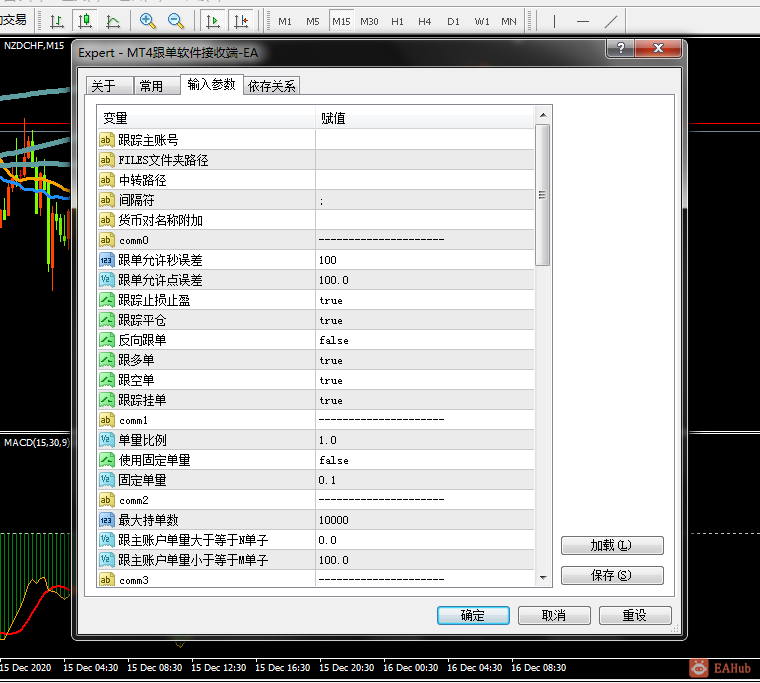Switch timeframe to D1

tap(453, 21)
